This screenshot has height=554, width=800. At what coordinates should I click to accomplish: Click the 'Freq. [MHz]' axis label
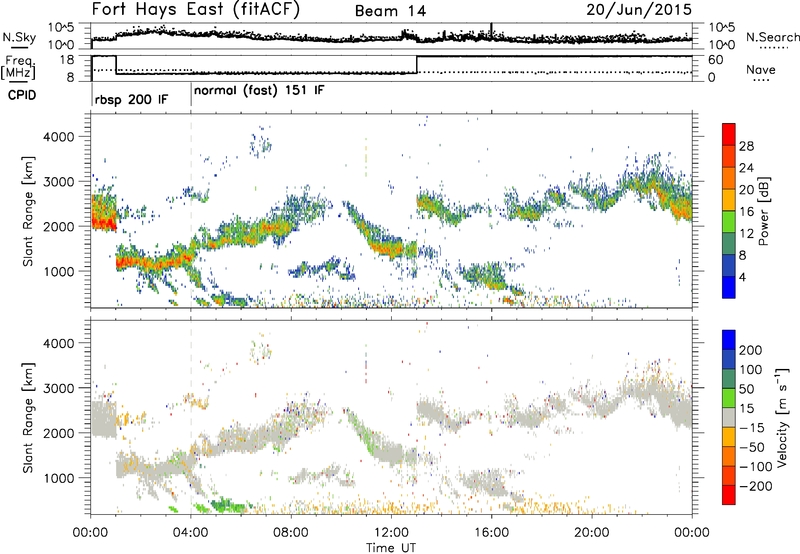pos(18,67)
